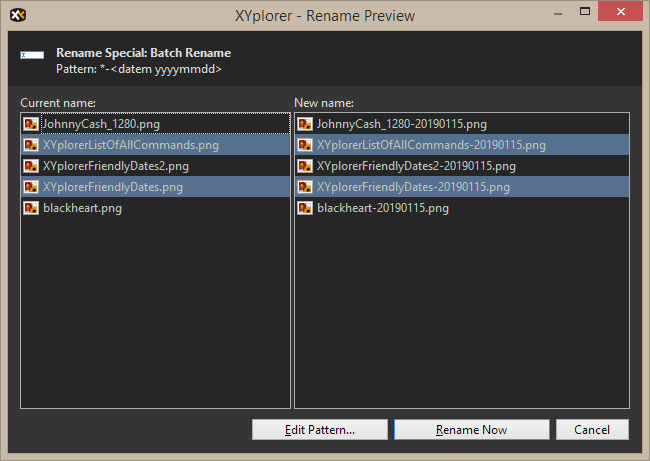Click the Pattern text in the header
Viewport: 650px width, 461px height.
pos(139,69)
